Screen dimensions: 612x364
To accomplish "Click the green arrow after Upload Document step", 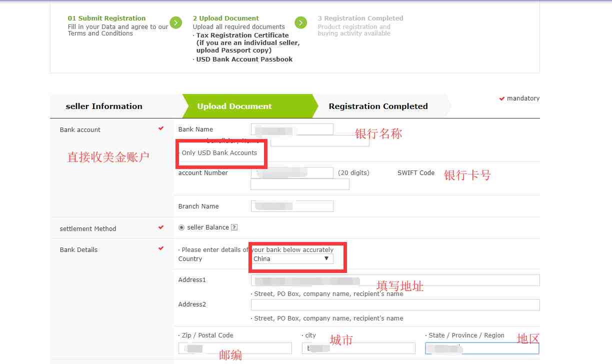I will coord(300,22).
